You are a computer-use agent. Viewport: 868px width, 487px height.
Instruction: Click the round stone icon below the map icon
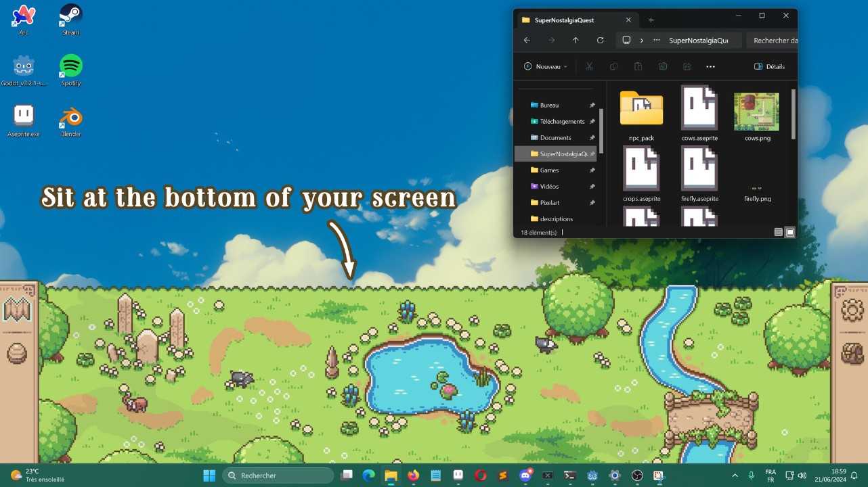[x=18, y=353]
